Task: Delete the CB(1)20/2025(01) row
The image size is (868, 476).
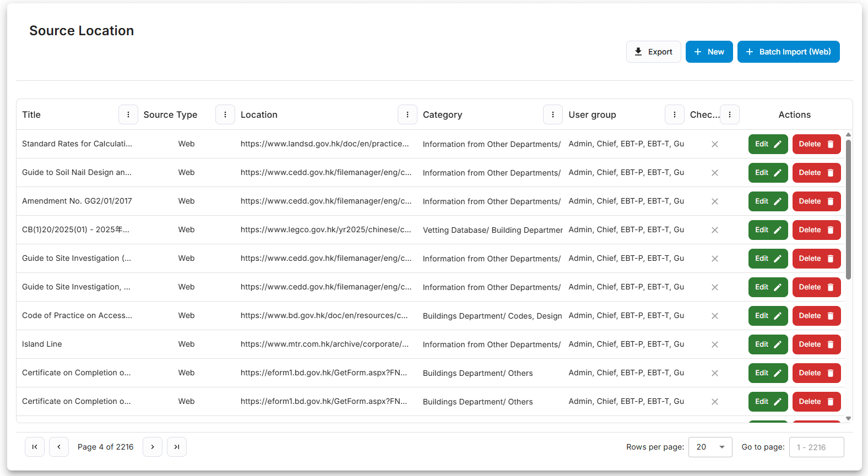Action: point(817,230)
